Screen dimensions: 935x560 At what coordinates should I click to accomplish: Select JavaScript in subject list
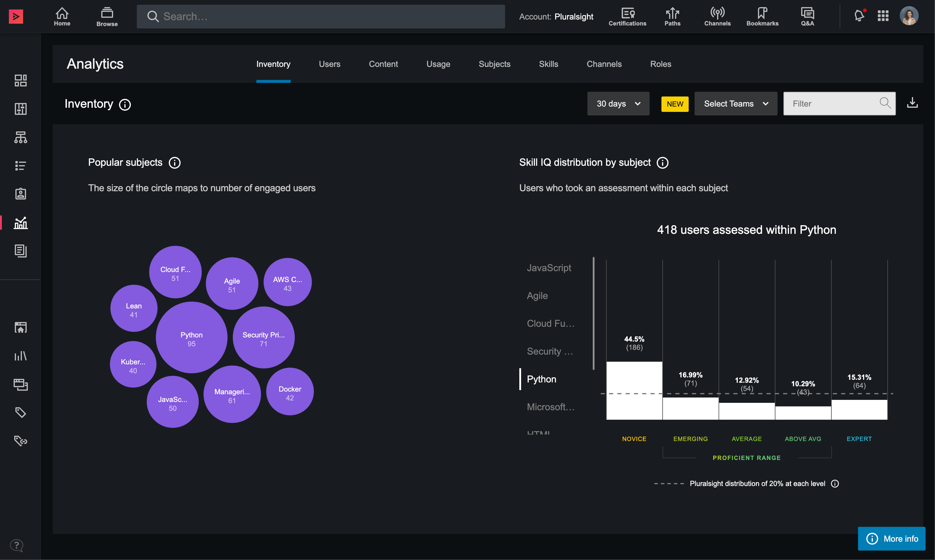[x=549, y=268]
